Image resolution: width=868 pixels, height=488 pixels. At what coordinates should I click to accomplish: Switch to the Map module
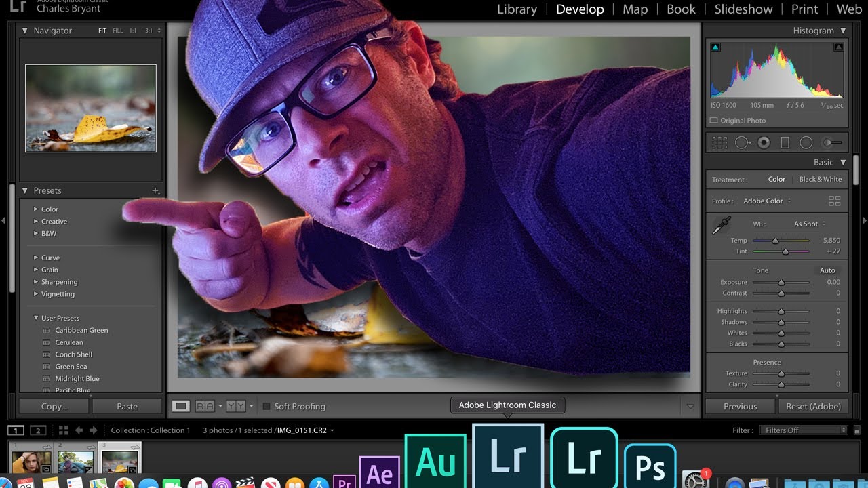[x=635, y=9]
